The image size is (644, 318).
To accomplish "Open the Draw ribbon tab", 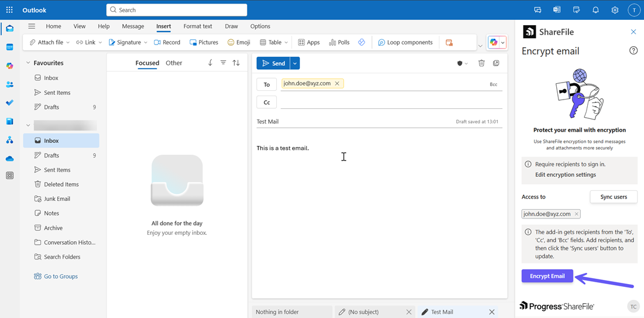I will coord(231,26).
